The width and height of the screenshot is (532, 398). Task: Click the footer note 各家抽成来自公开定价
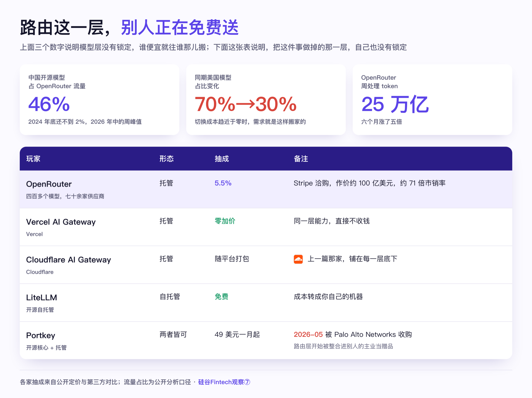(x=105, y=382)
